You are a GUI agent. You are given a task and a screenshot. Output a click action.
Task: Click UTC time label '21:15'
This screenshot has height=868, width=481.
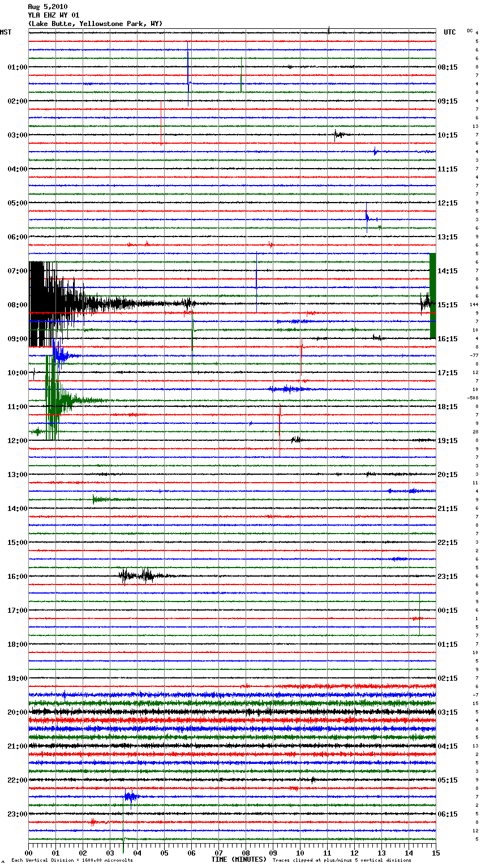click(448, 509)
